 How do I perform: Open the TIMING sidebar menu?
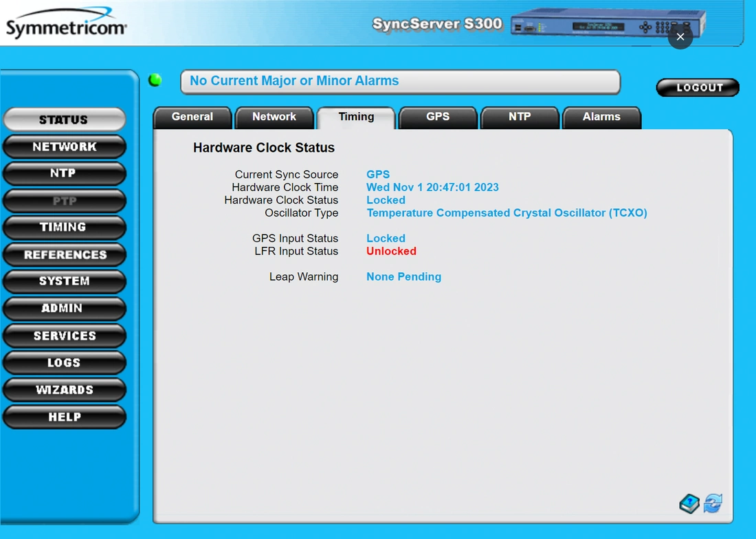[x=64, y=228]
